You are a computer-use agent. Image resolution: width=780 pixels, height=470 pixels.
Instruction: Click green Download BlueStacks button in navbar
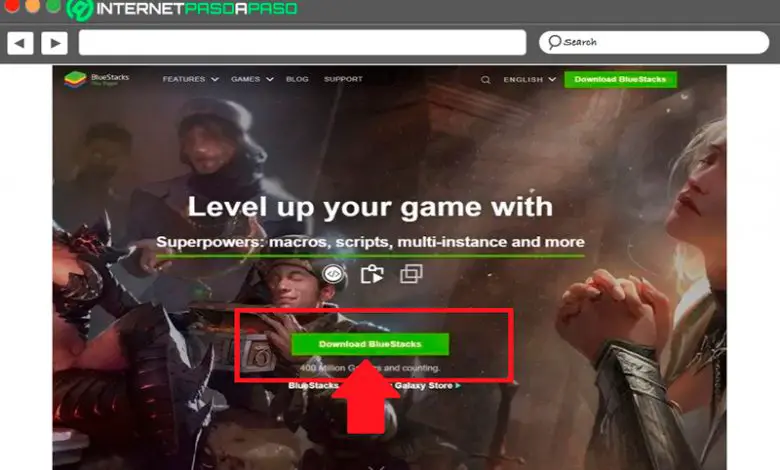(620, 80)
